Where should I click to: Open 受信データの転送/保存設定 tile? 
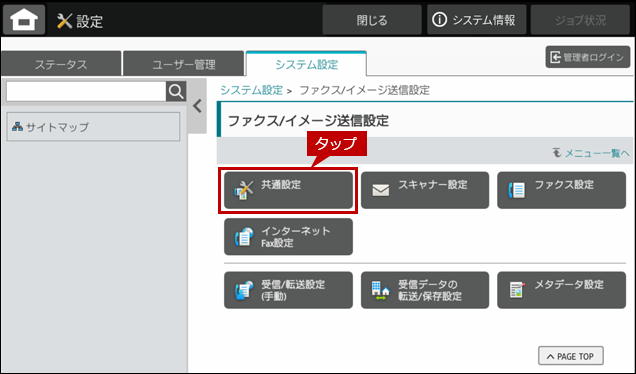(x=425, y=290)
